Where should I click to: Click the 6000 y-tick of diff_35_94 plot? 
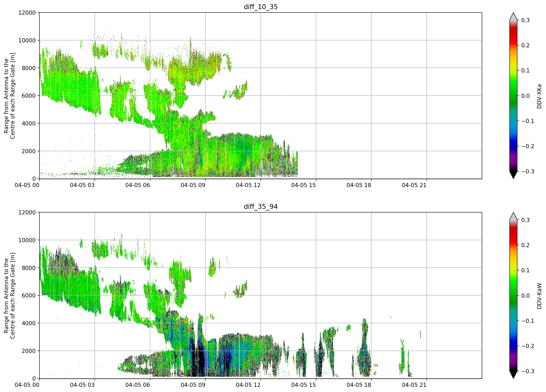click(29, 295)
